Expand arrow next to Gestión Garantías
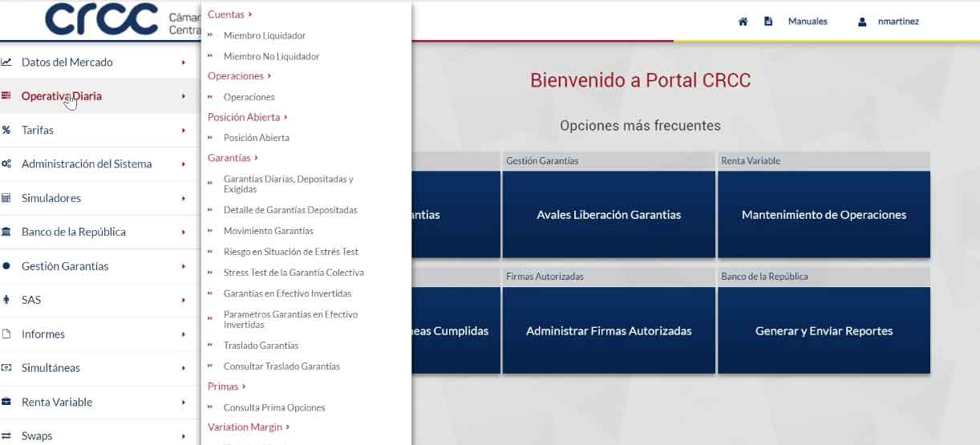980x445 pixels. tap(184, 266)
